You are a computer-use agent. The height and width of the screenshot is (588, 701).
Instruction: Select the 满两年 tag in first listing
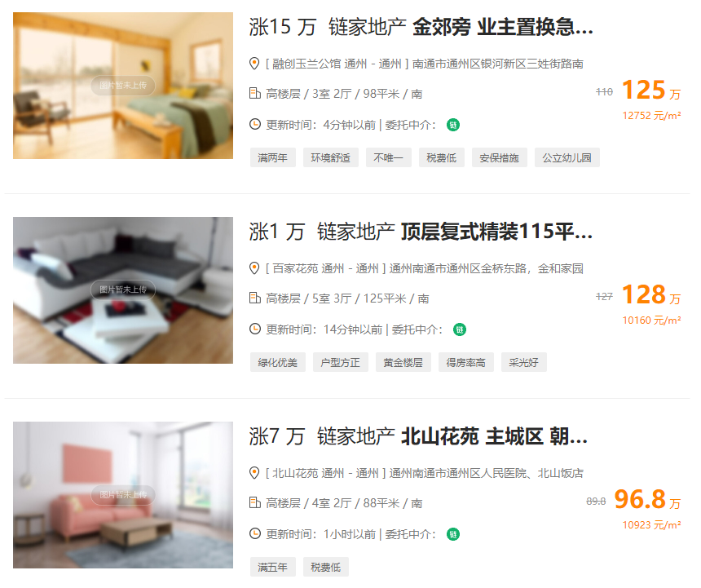coord(273,157)
